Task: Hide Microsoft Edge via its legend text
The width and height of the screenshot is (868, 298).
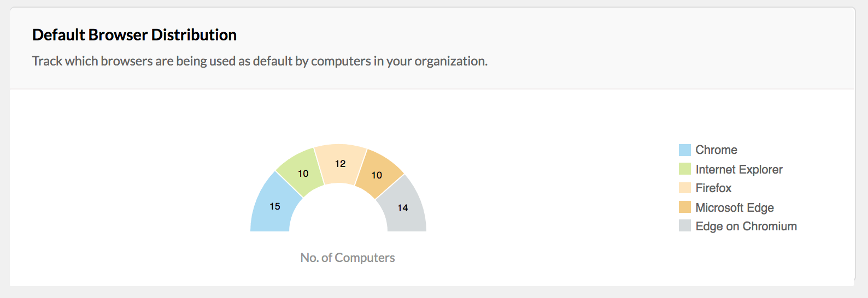Action: (734, 207)
